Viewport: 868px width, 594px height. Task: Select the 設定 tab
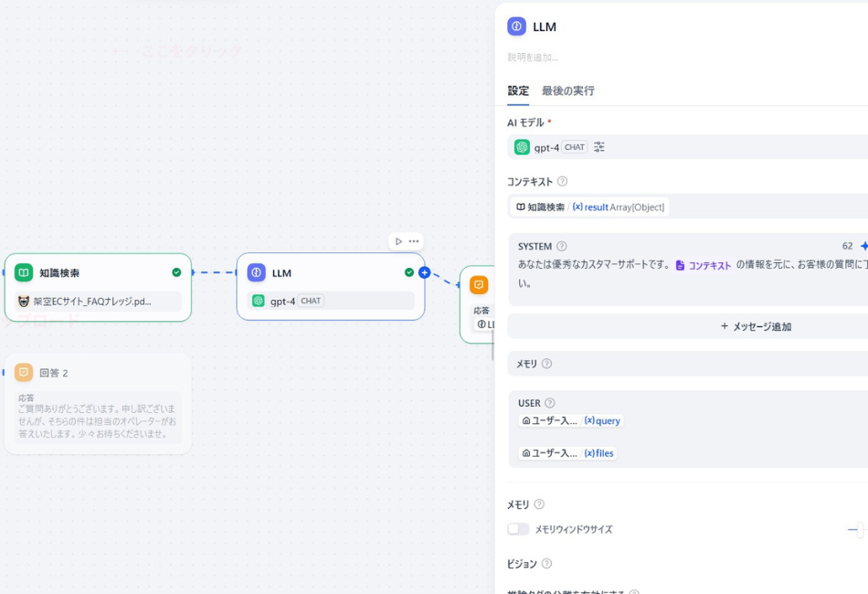[x=517, y=90]
